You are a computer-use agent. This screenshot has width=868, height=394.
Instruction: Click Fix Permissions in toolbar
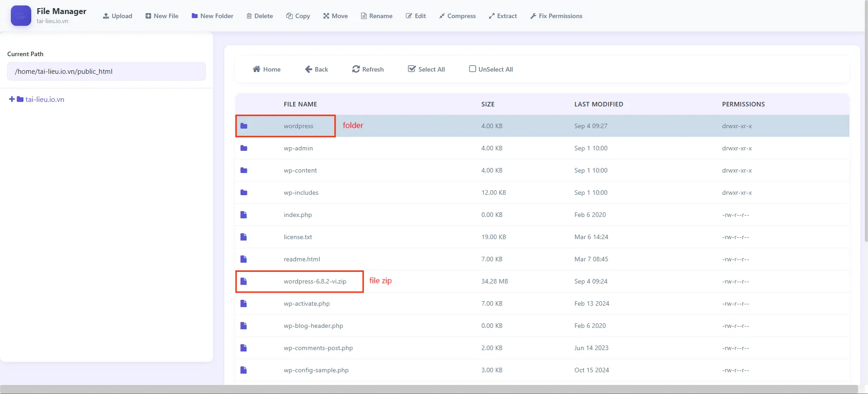(x=556, y=16)
